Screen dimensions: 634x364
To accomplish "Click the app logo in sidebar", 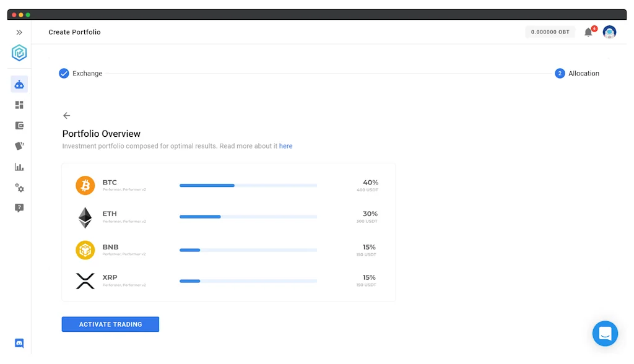I will [x=19, y=53].
